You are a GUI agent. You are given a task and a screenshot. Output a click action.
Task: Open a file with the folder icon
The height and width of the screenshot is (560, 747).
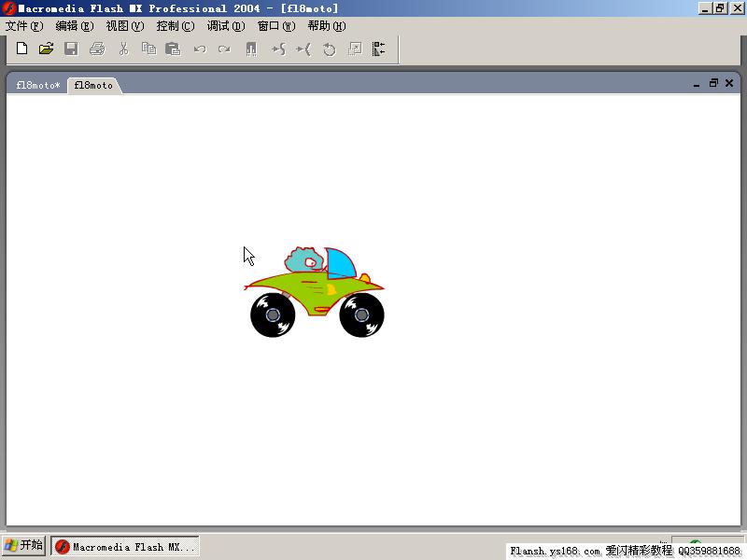(46, 49)
